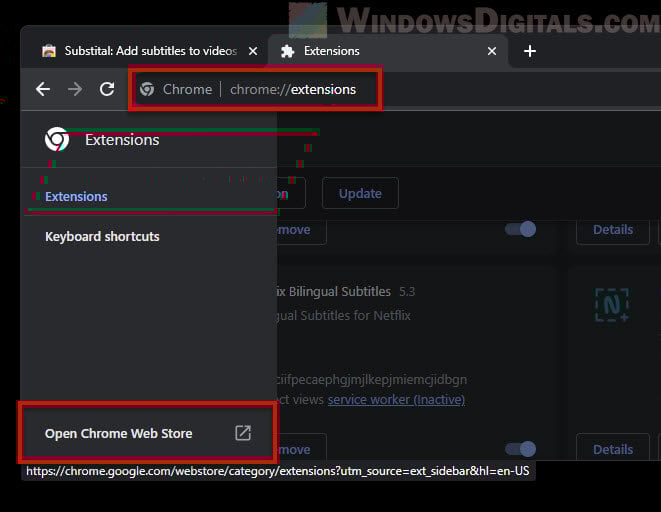Screen dimensions: 661x512
Task: Click the extension ID text ending 'cjidbgn'
Action: click(372, 379)
